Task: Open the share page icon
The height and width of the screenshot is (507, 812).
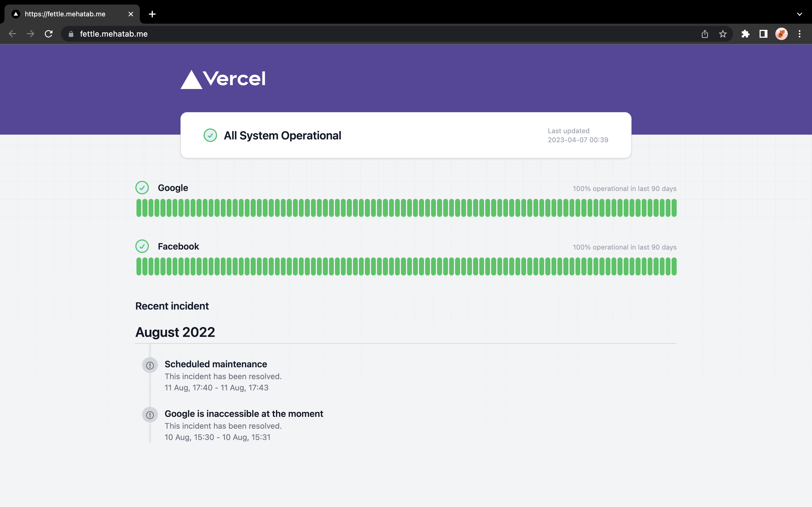Action: click(x=705, y=34)
